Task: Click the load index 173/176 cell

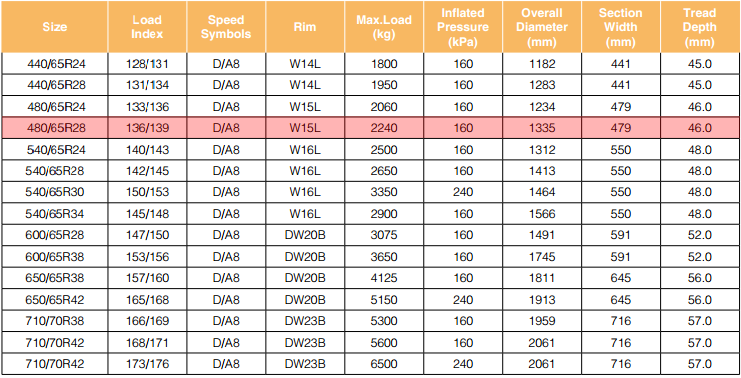Action: 147,364
